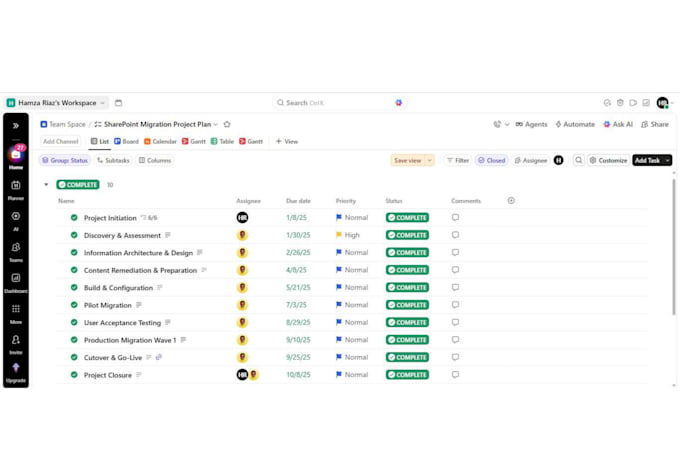Switch to the Table view tab

pos(222,141)
